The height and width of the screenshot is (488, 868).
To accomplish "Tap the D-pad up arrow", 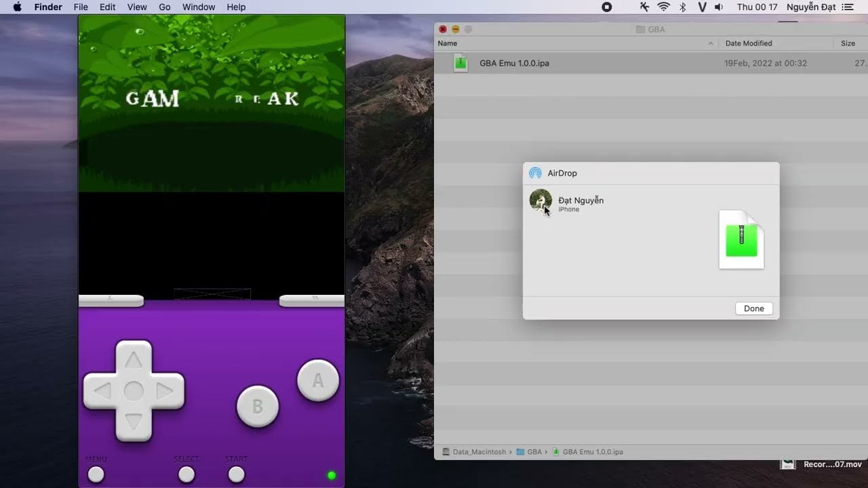I will click(134, 359).
